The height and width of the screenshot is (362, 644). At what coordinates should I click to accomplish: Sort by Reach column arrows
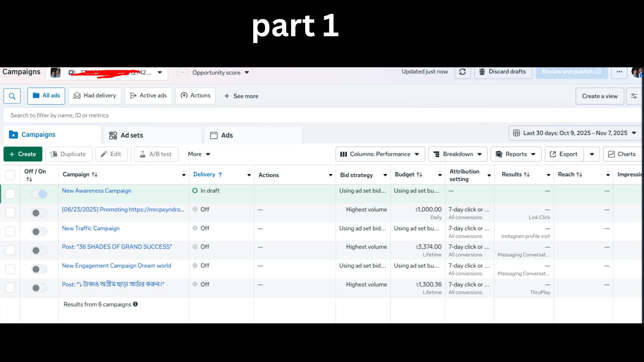coord(579,174)
